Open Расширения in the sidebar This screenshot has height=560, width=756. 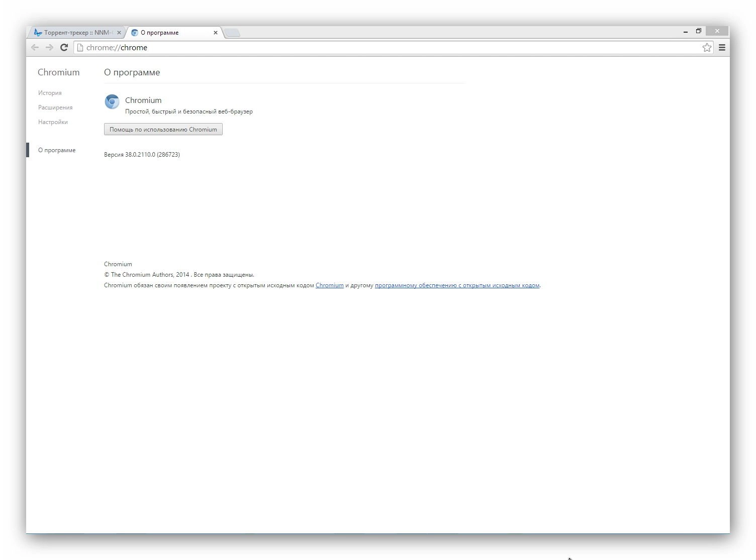point(55,107)
